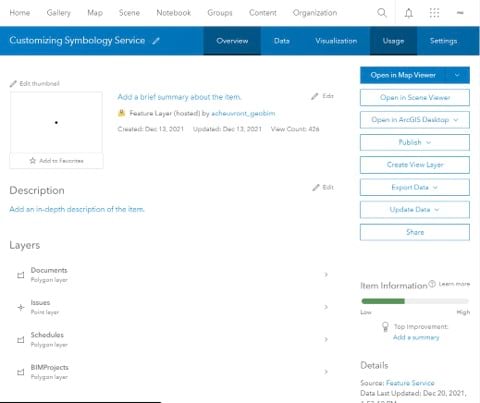The height and width of the screenshot is (403, 480).
Task: Click the Description Edit pencil
Action: 316,187
